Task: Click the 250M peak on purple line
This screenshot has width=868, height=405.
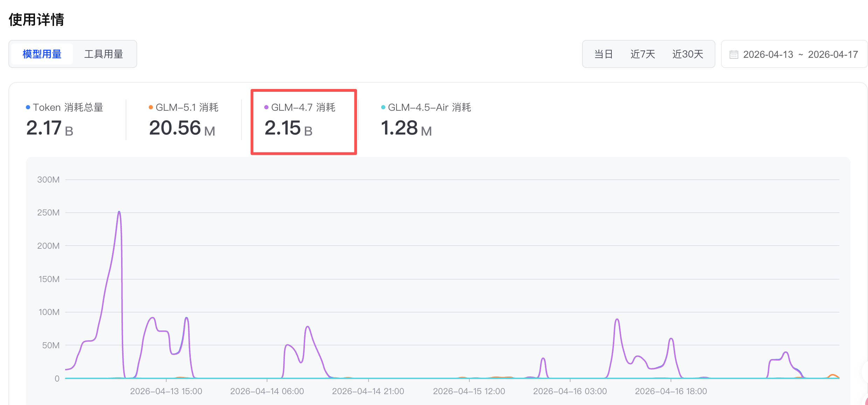Action: 119,212
